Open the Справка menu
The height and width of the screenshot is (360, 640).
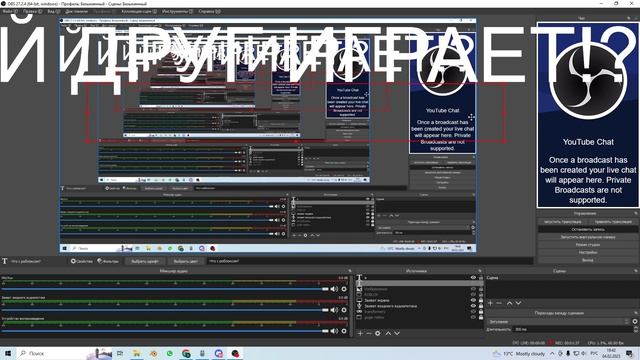point(209,11)
